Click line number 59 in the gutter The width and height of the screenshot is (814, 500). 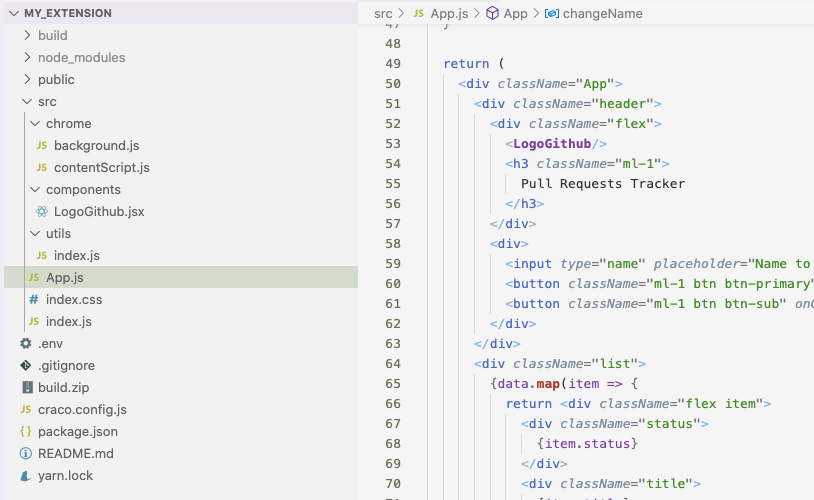coord(392,264)
